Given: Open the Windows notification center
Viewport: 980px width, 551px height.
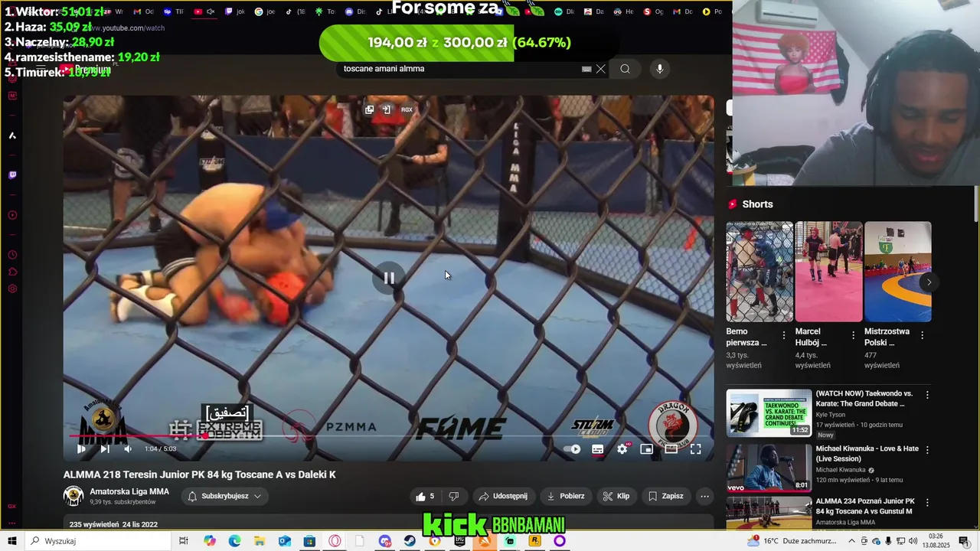Looking at the screenshot, I should tap(964, 541).
